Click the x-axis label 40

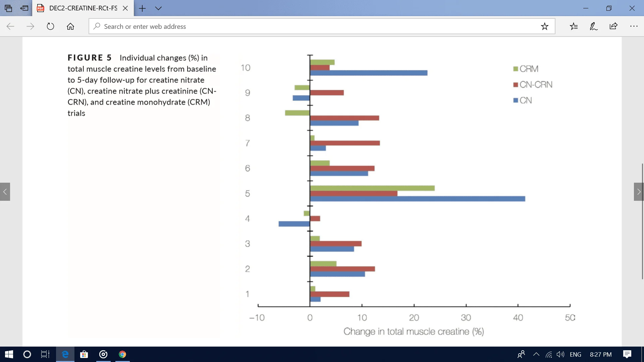click(x=518, y=317)
